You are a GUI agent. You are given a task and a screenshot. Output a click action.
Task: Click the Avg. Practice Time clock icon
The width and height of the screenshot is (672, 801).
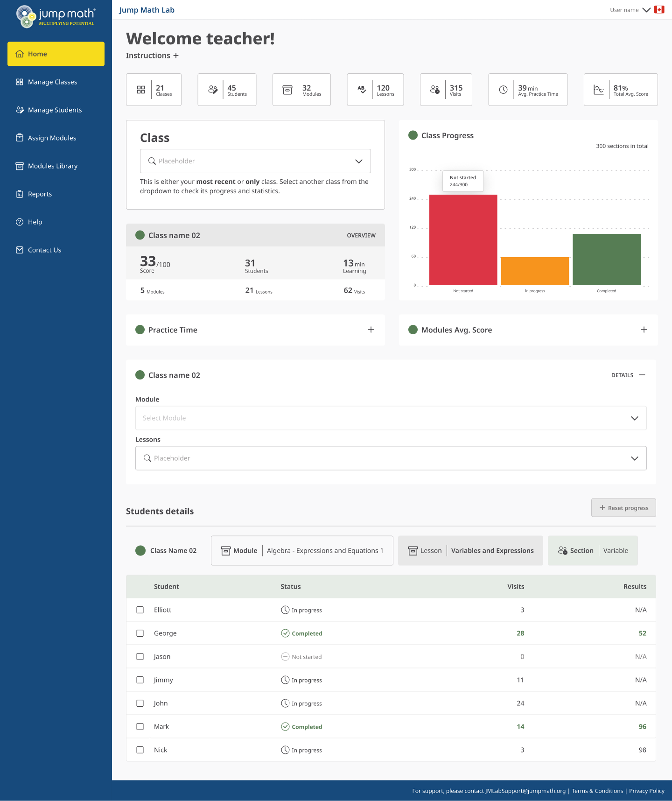503,90
